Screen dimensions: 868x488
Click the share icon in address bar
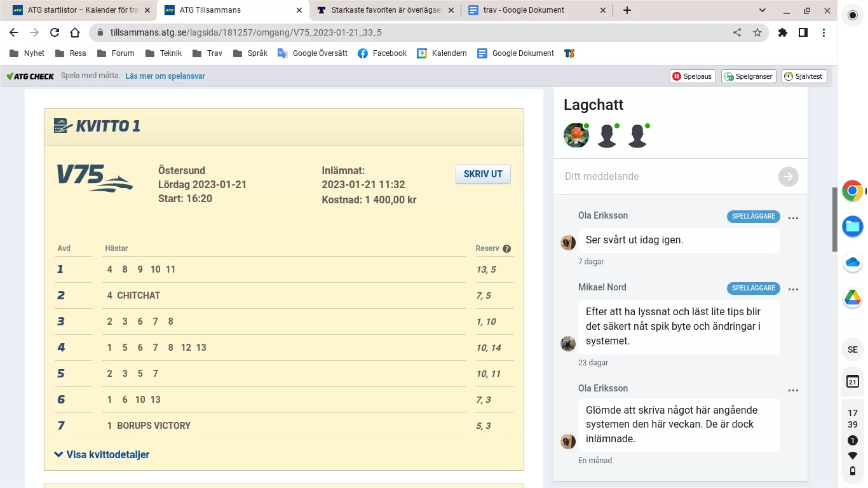coord(737,32)
